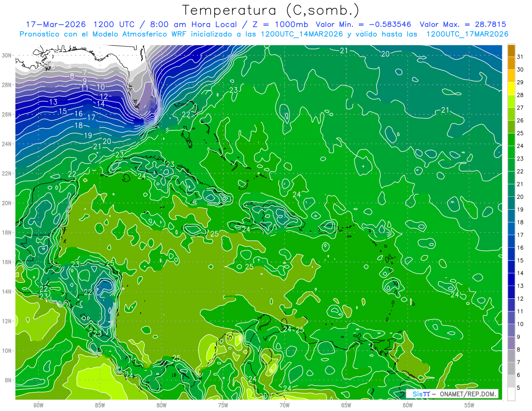The height and width of the screenshot is (411, 532).
Task: Click the value 28 on the color bar
Action: (x=520, y=95)
